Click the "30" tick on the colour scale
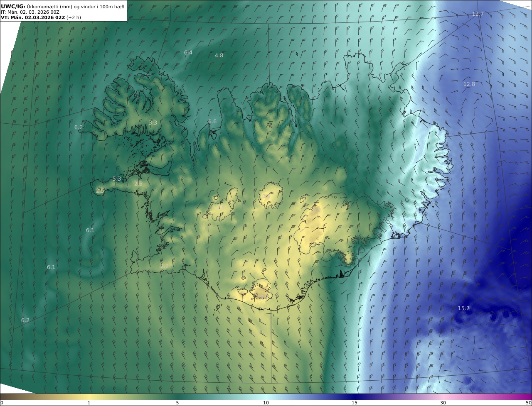 pos(443,403)
